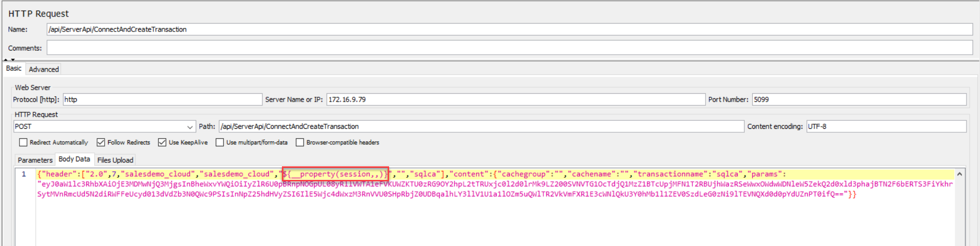
Task: Tick Use multipart/form-data checkbox
Action: click(x=219, y=143)
